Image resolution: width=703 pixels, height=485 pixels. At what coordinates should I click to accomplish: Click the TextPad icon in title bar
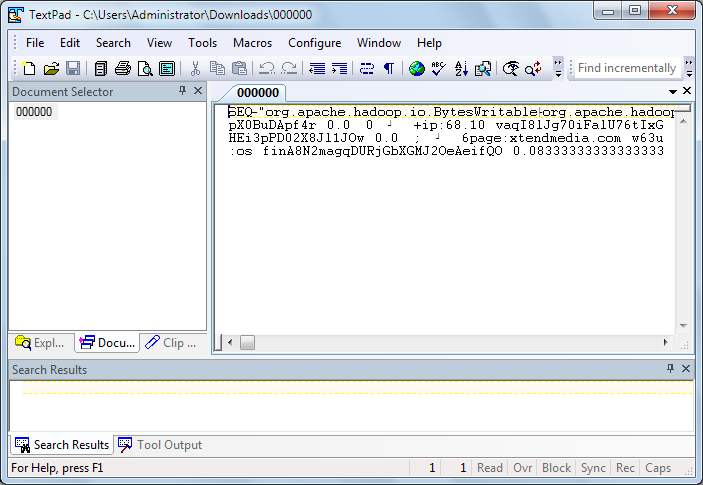click(x=16, y=15)
